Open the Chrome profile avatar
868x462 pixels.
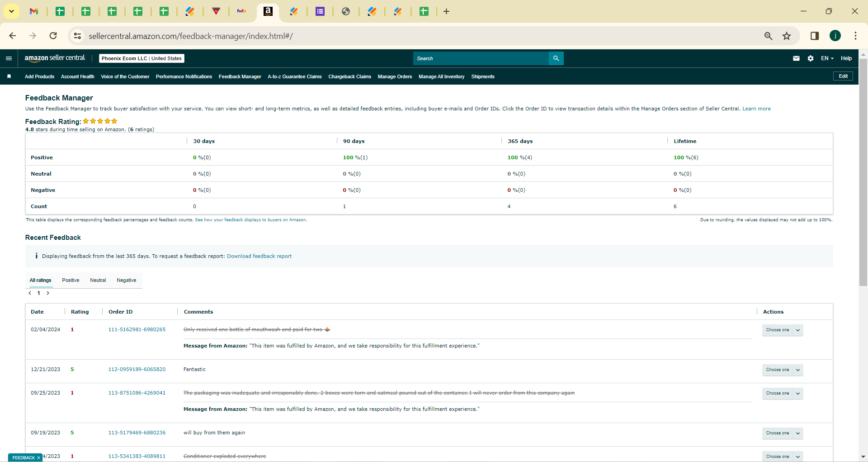pos(835,36)
